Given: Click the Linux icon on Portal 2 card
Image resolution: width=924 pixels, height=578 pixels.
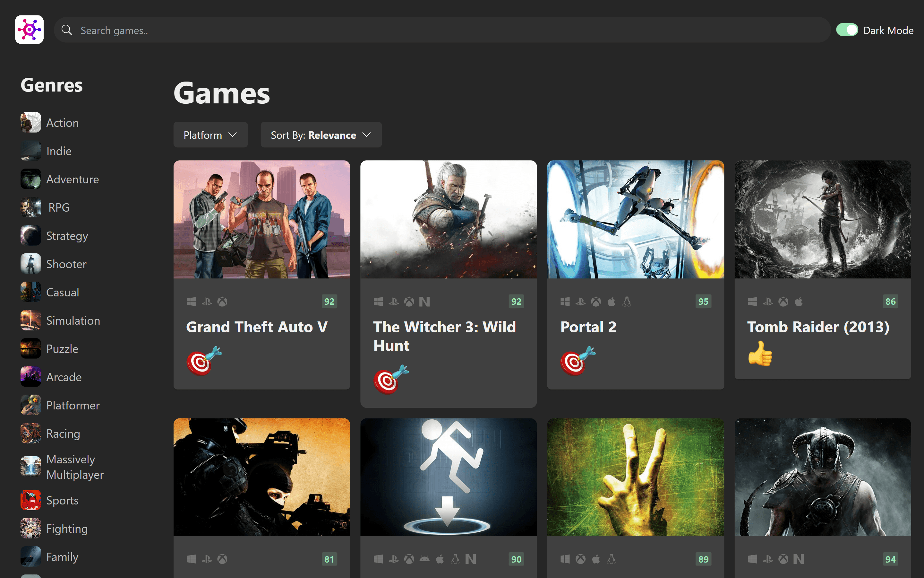Looking at the screenshot, I should tap(627, 302).
